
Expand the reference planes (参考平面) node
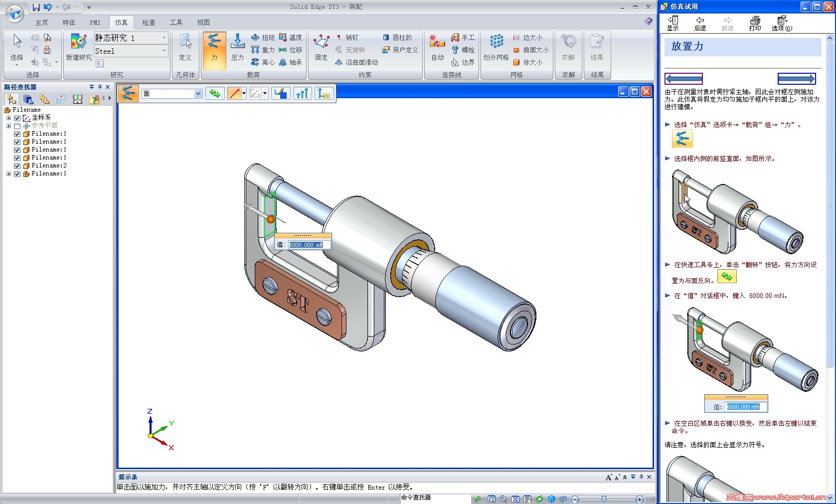pos(8,126)
